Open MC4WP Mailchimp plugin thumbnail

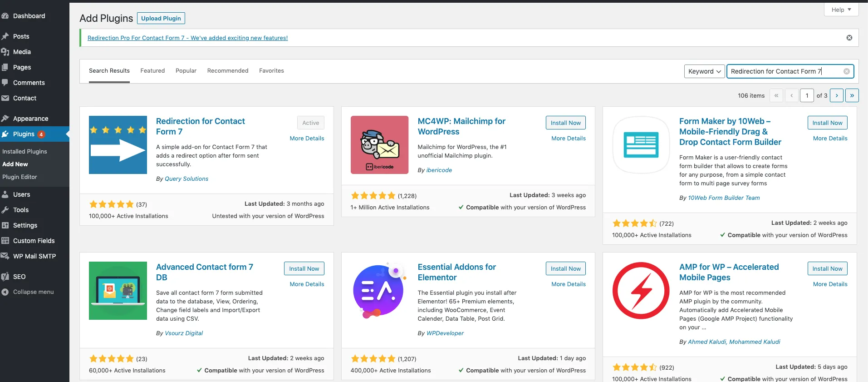coord(380,145)
